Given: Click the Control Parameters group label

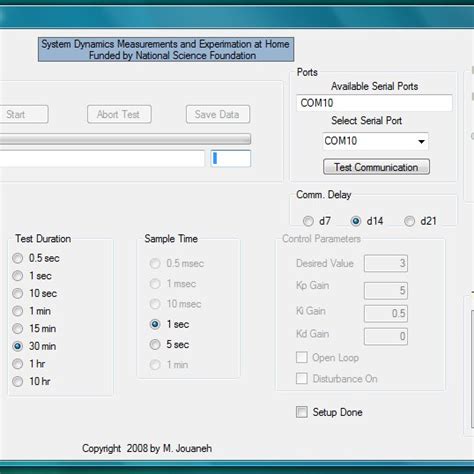Looking at the screenshot, I should pyautogui.click(x=321, y=239).
